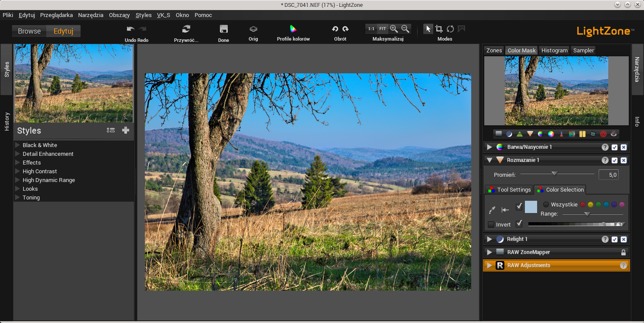The height and width of the screenshot is (323, 644).
Task: Rotate image counter-clockwise
Action: (x=335, y=29)
